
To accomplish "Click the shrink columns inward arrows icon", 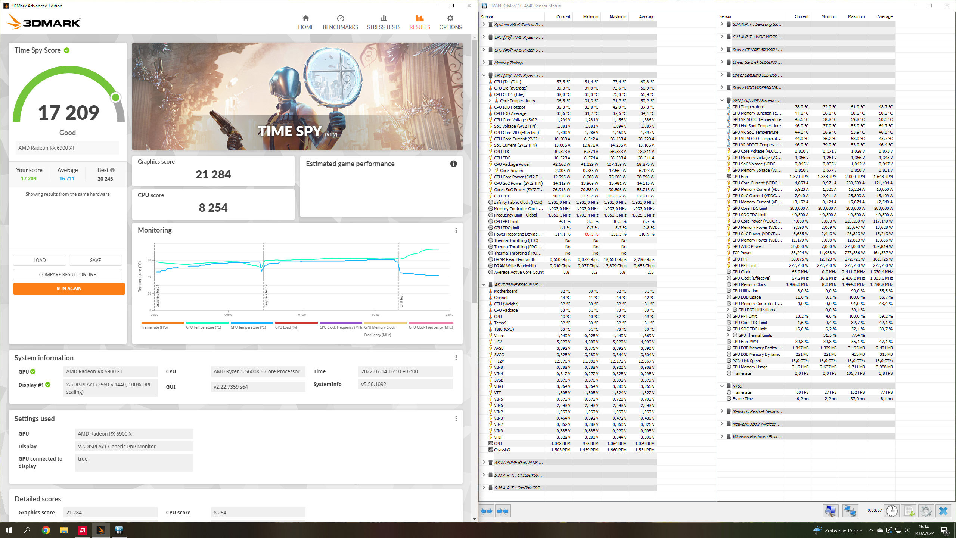I will coord(502,511).
